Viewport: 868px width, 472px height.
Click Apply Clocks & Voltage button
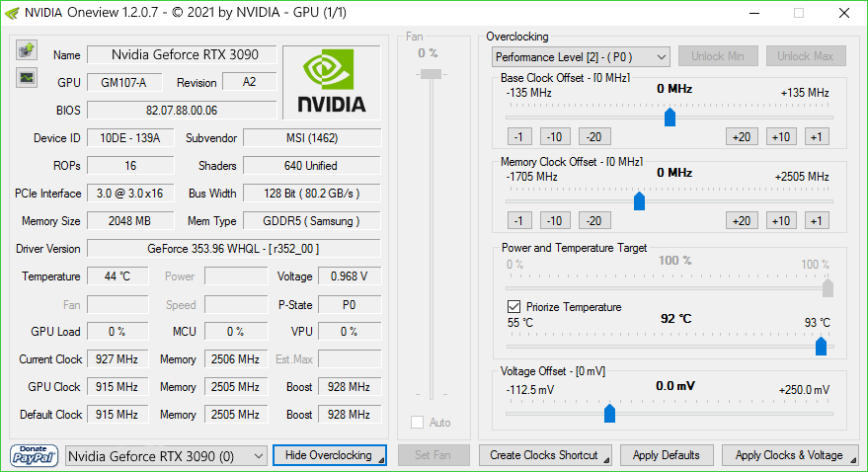pyautogui.click(x=790, y=455)
